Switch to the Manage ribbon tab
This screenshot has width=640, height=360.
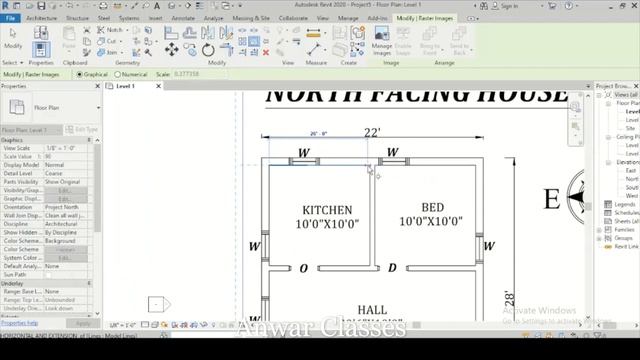pyautogui.click(x=348, y=18)
